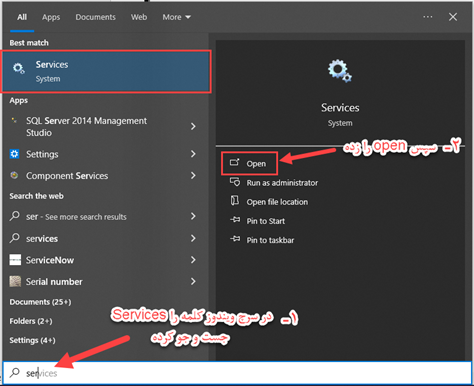Screen dimensions: 474x386
Task: Select the ServiceNow web result
Action: [103, 260]
